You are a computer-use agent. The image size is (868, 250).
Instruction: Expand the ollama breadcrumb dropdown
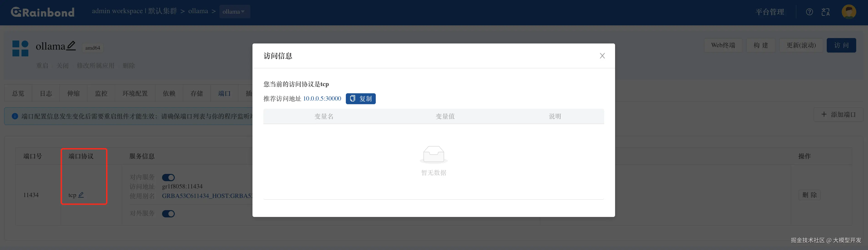tap(235, 12)
